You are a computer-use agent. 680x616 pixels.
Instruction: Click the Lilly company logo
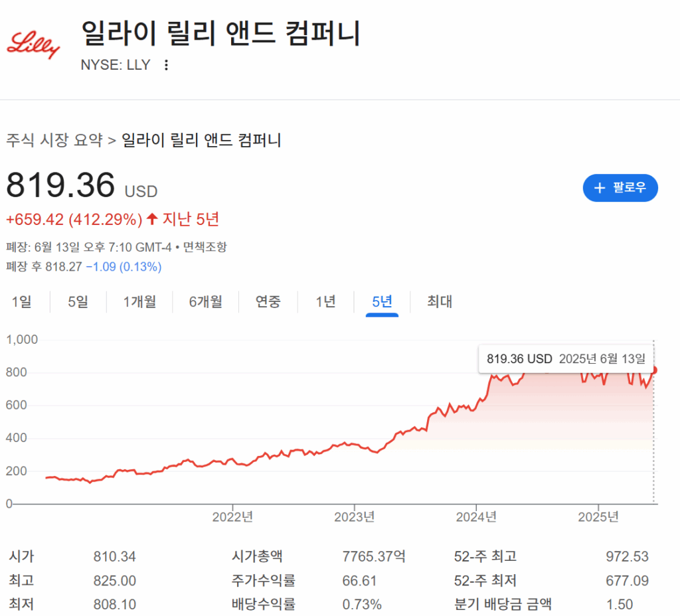point(33,44)
